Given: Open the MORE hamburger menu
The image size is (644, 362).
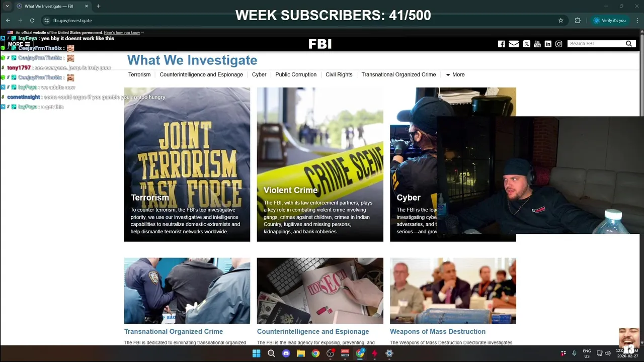Looking at the screenshot, I should [19, 44].
